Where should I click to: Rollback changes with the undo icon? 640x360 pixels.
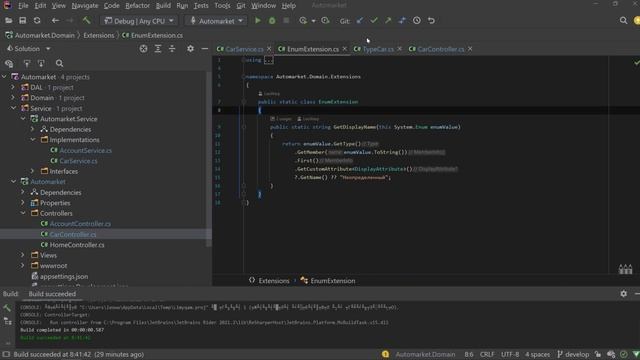[x=431, y=20]
